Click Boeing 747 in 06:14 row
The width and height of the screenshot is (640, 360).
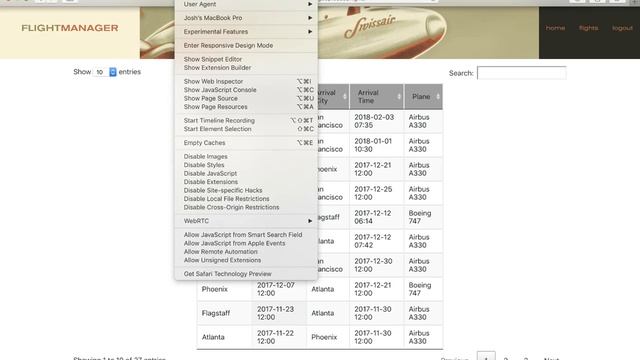(x=423, y=217)
